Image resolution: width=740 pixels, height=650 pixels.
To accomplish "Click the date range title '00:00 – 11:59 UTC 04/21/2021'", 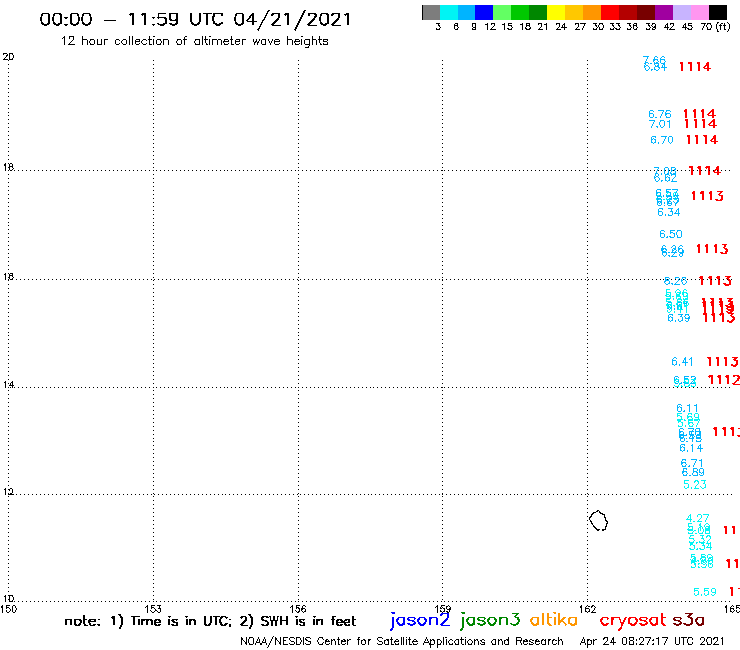I will click(195, 20).
